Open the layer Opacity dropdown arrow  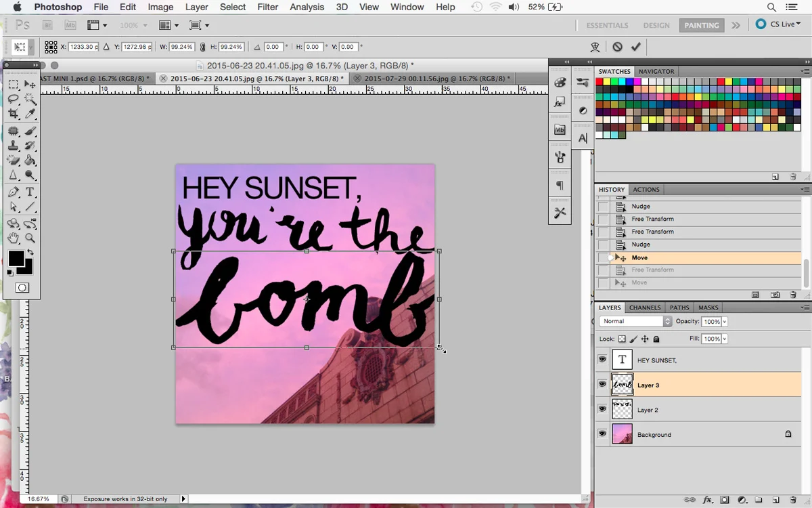tap(725, 322)
